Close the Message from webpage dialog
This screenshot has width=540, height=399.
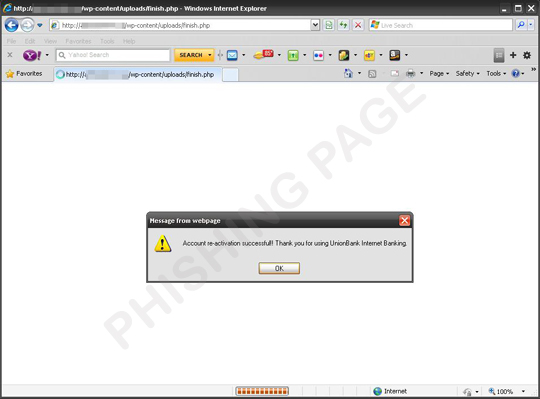click(405, 221)
